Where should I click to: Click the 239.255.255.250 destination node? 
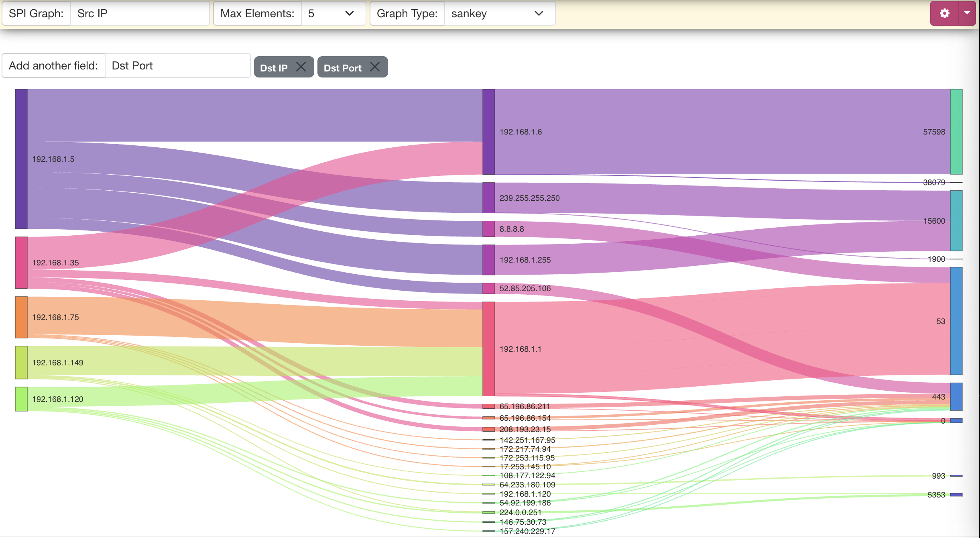[x=488, y=198]
